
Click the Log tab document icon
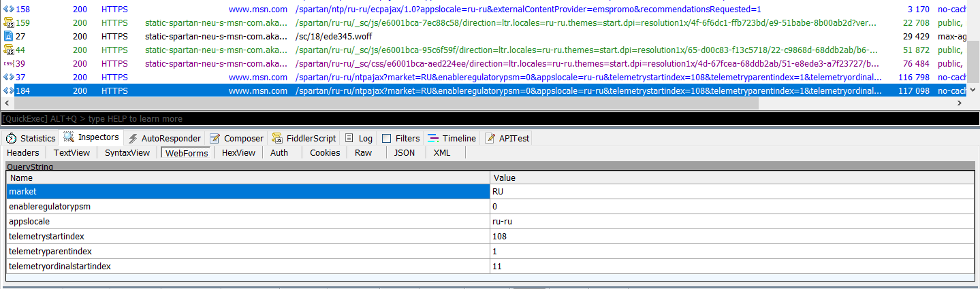point(349,138)
